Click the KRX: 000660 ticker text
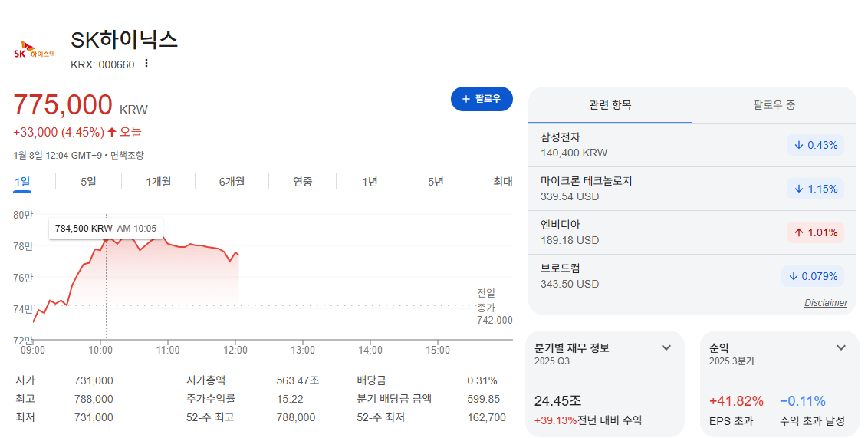Image resolution: width=868 pixels, height=438 pixels. tap(103, 64)
